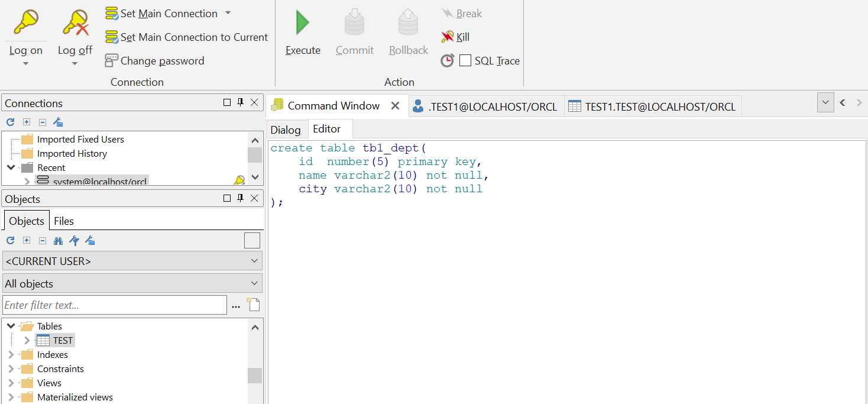This screenshot has width=868, height=404.
Task: Expand the Materialized views folder
Action: tap(11, 397)
